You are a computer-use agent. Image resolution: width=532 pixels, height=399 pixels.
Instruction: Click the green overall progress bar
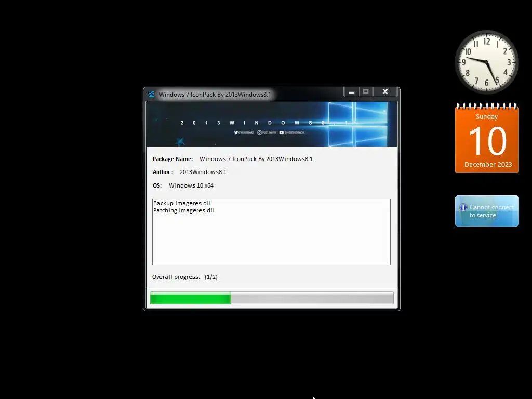tap(271, 298)
